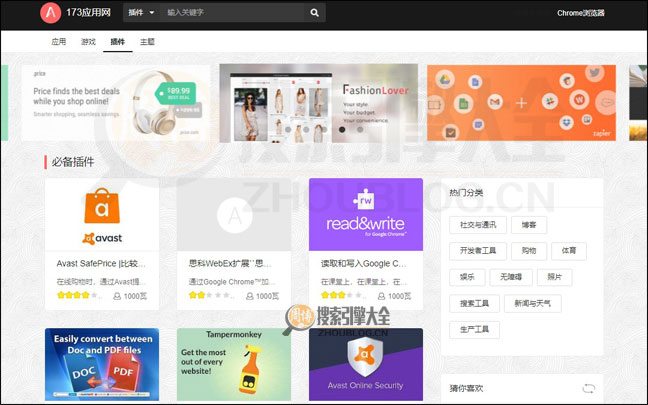Open the FashionLover banner
The height and width of the screenshot is (405, 648).
click(319, 103)
